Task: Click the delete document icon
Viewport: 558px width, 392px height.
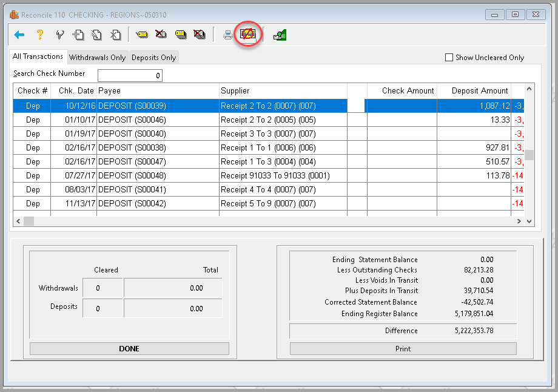Action: (x=115, y=35)
